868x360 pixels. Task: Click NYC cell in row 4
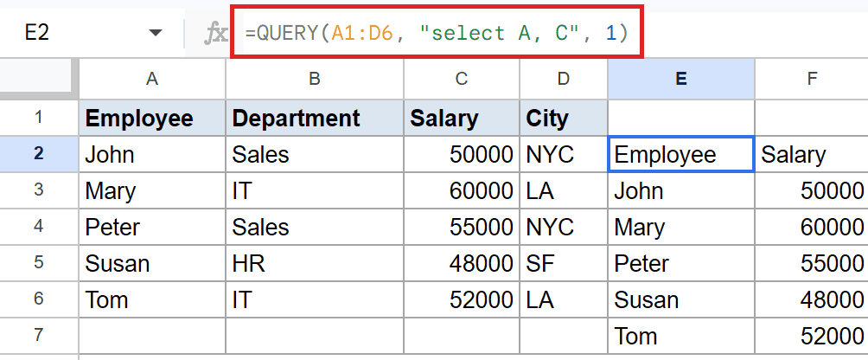[564, 226]
